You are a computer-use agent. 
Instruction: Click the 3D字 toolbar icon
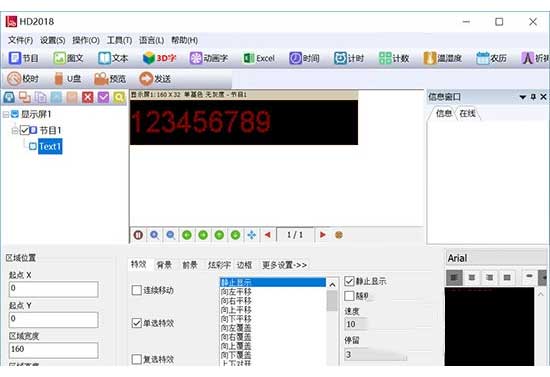coord(159,58)
